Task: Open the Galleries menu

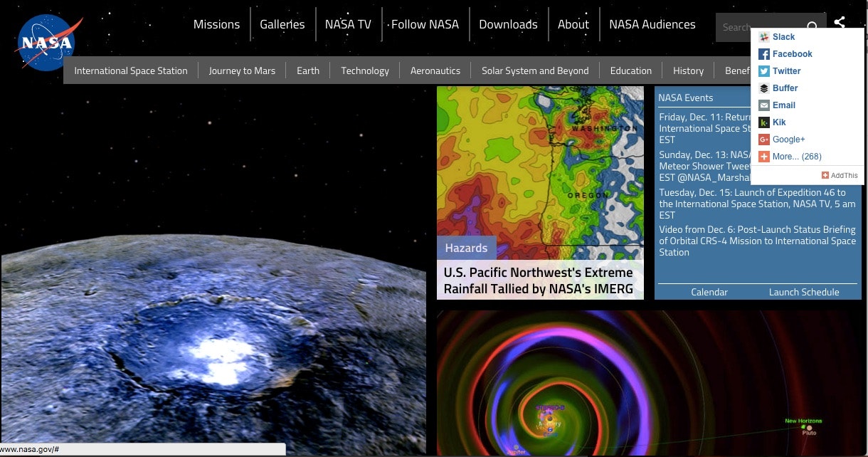Action: click(282, 24)
